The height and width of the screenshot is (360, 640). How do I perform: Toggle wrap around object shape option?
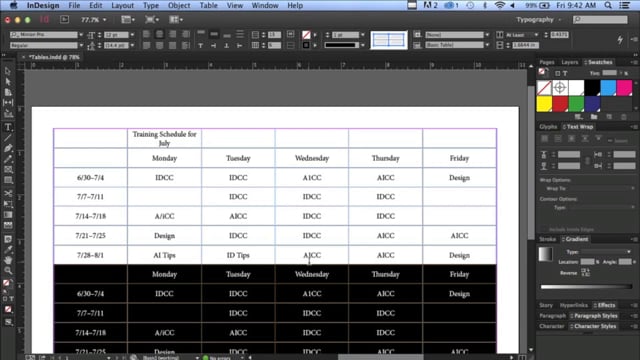click(x=571, y=139)
